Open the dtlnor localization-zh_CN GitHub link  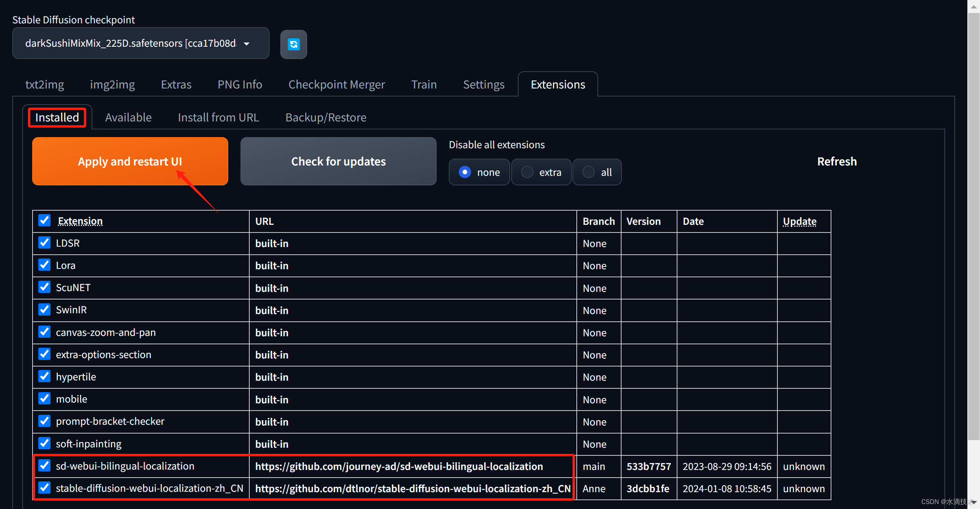point(413,488)
